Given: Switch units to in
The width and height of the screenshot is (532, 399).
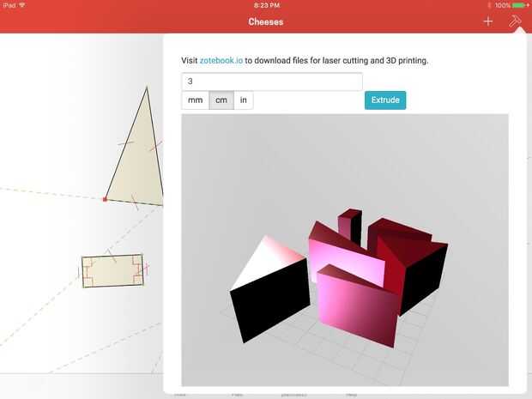Looking at the screenshot, I should [244, 100].
